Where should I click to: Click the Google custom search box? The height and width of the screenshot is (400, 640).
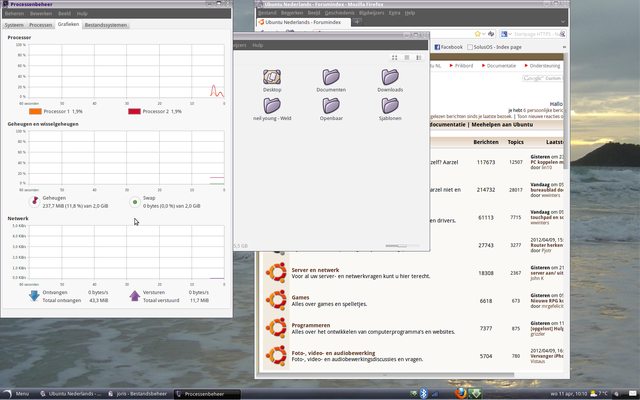pyautogui.click(x=542, y=78)
